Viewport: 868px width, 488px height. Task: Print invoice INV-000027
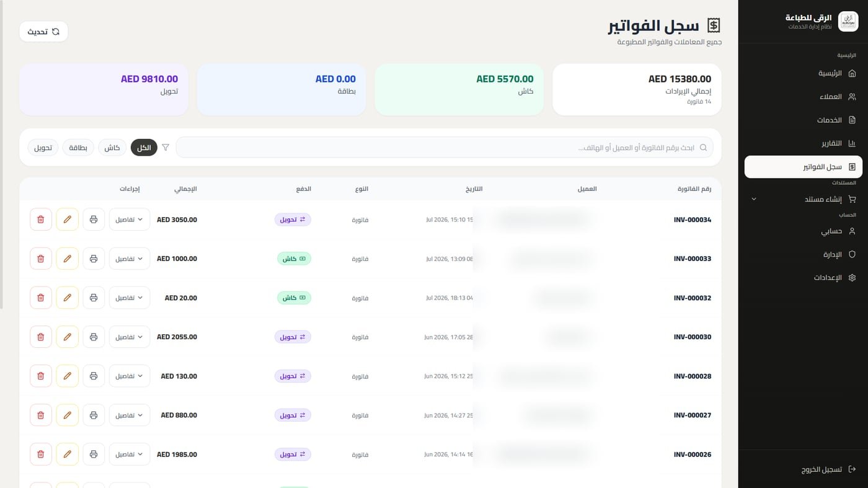(x=94, y=415)
